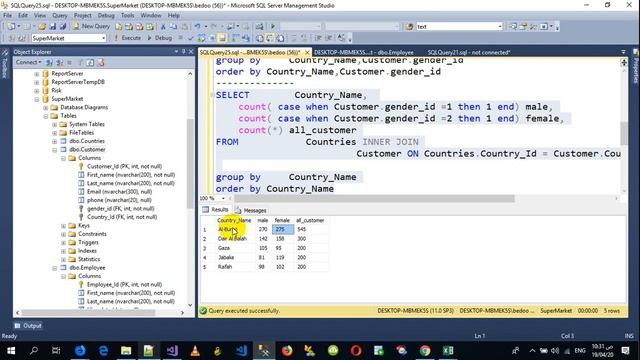The height and width of the screenshot is (360, 640).
Task: Open the Connect dropdown in Object Explorer
Action: point(28,62)
